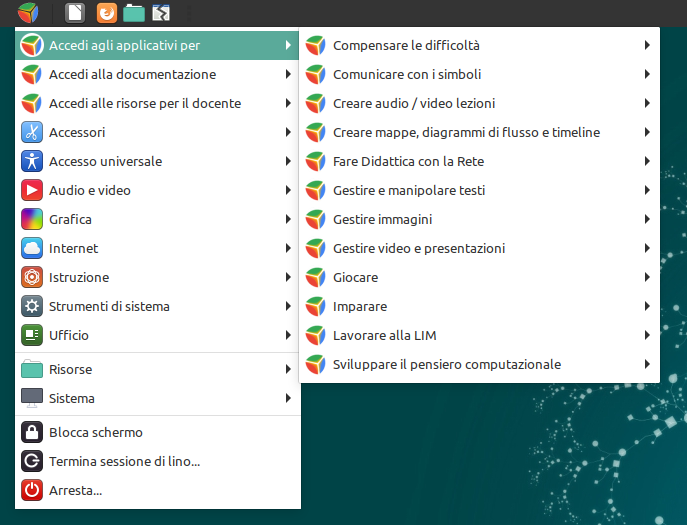
Task: Expand the arrow beside Audio e video
Action: 288,190
